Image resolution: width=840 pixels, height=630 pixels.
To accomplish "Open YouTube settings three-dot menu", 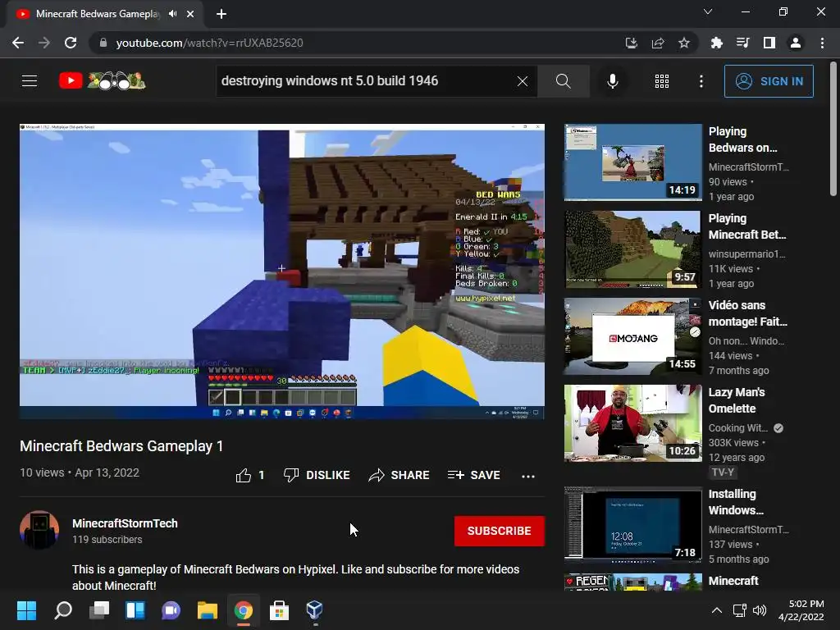I will [x=701, y=81].
